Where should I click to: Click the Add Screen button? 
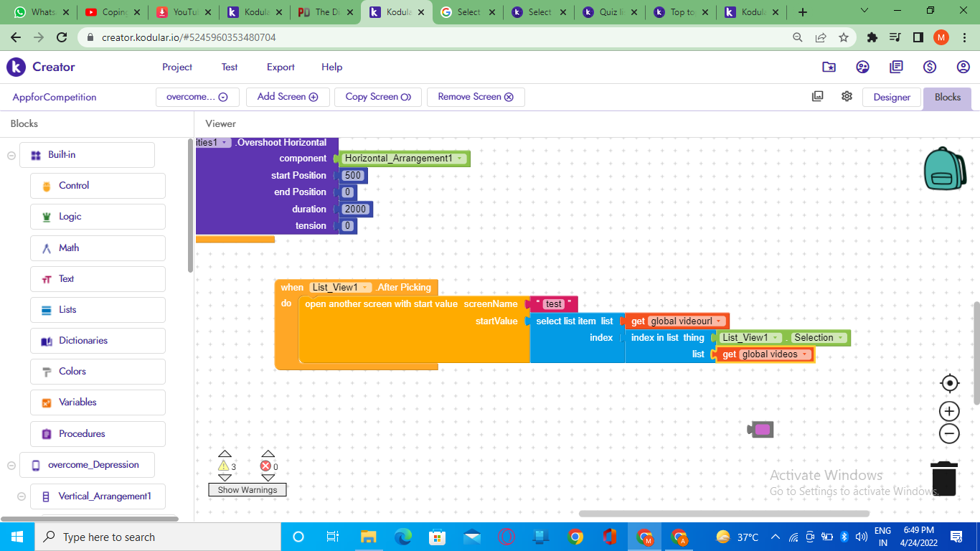(287, 97)
